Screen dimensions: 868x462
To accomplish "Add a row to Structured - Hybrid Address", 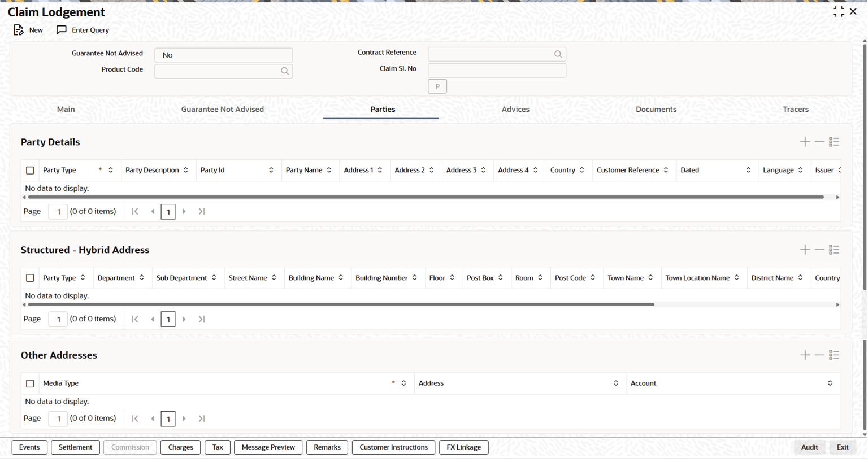I will click(805, 250).
